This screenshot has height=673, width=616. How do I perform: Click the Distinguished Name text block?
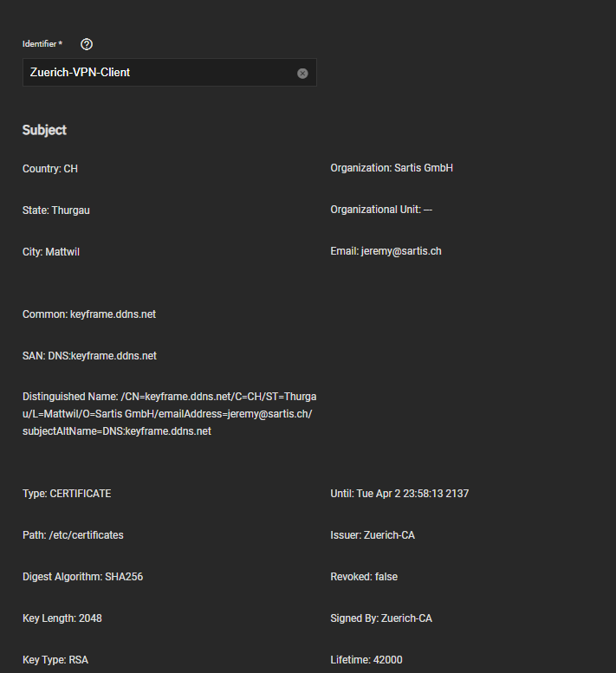(x=169, y=414)
